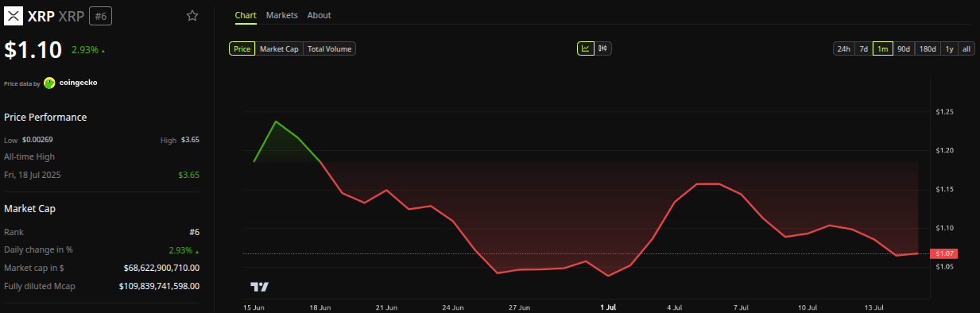Click the Price Performance heading
This screenshot has width=980, height=313.
tap(45, 117)
